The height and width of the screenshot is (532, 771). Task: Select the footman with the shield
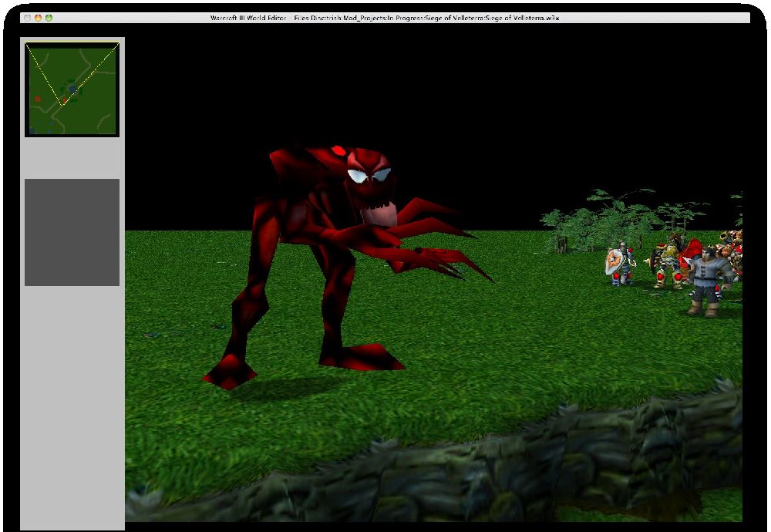point(618,264)
